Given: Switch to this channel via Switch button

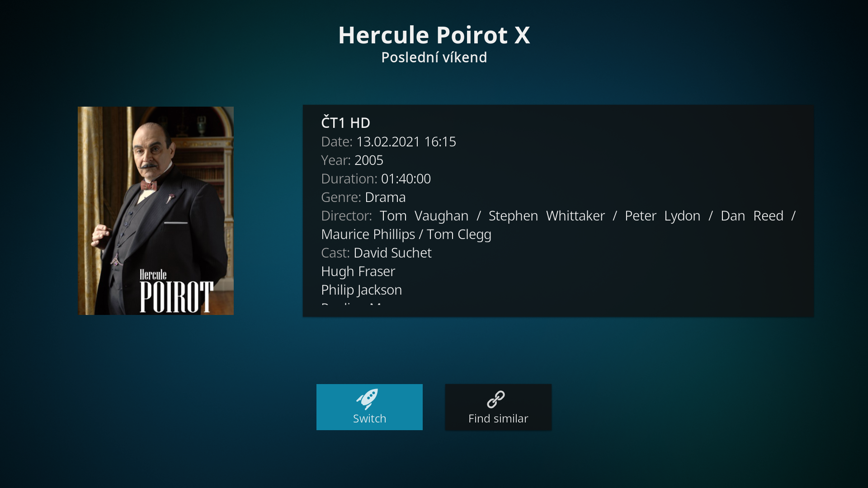Looking at the screenshot, I should pos(369,407).
